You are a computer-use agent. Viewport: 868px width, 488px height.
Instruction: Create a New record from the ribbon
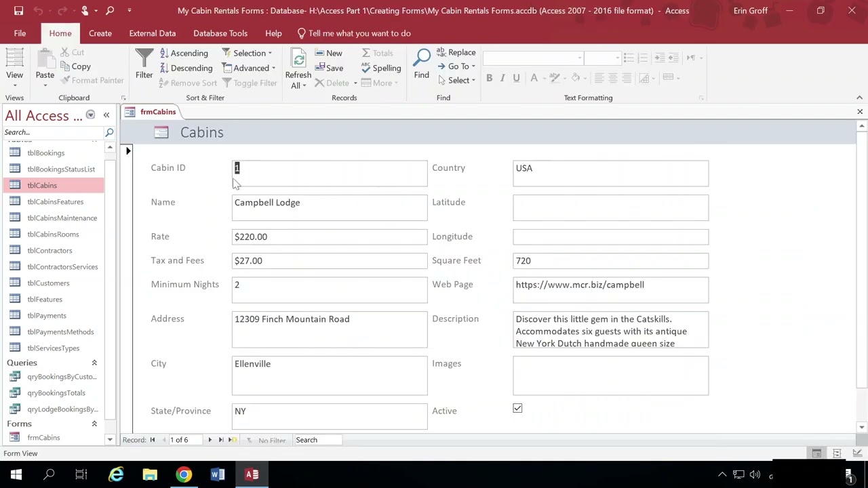click(328, 53)
